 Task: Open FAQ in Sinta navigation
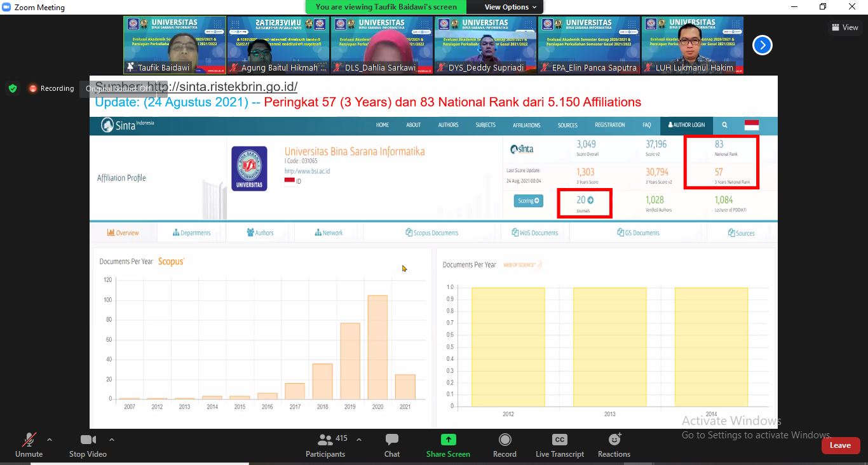pyautogui.click(x=646, y=125)
